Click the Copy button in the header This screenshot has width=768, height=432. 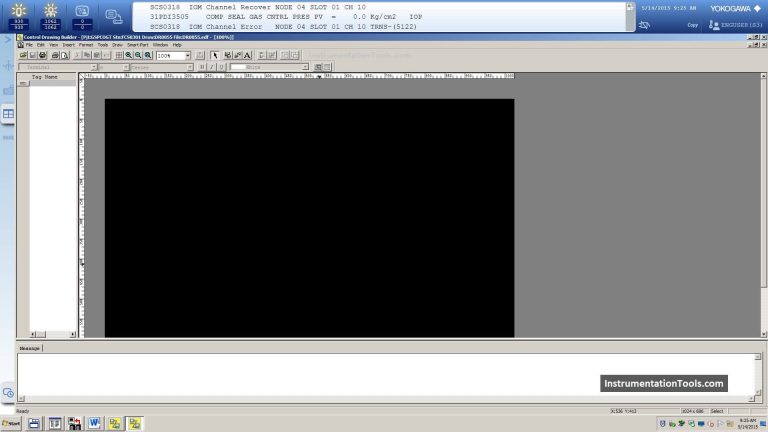tap(692, 24)
